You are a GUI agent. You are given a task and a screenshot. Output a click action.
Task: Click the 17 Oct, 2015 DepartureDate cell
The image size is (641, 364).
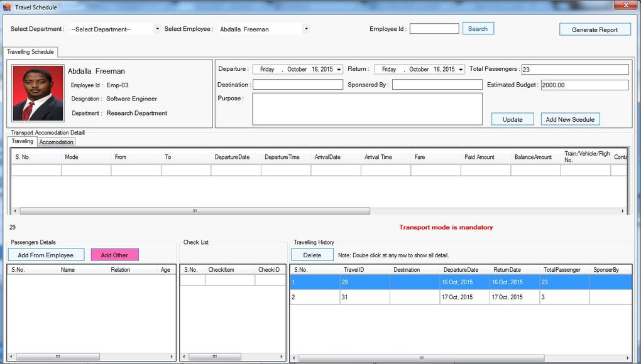(465, 297)
